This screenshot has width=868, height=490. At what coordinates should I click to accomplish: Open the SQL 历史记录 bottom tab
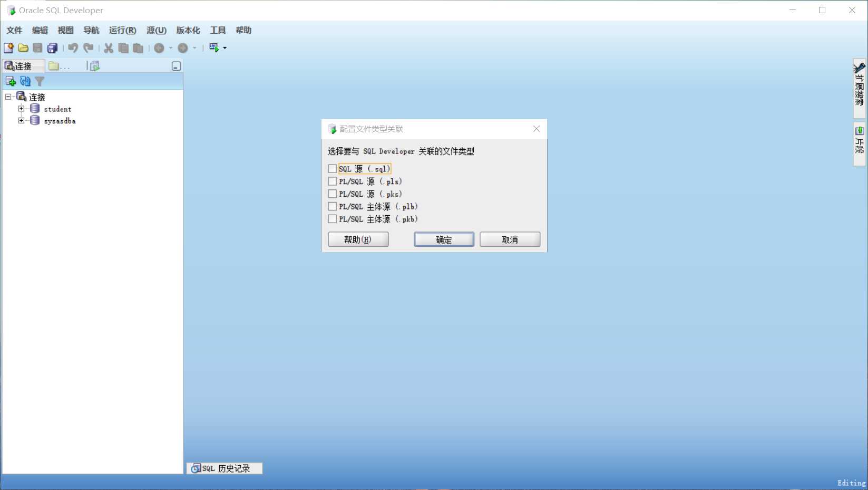(225, 468)
